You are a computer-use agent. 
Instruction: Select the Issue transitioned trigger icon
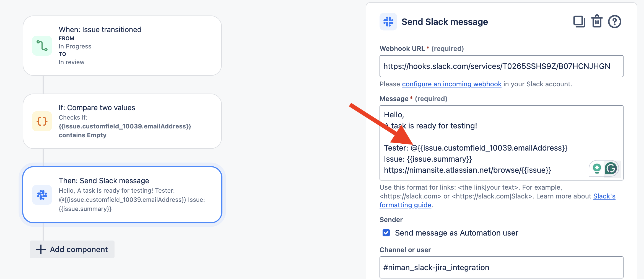point(42,46)
